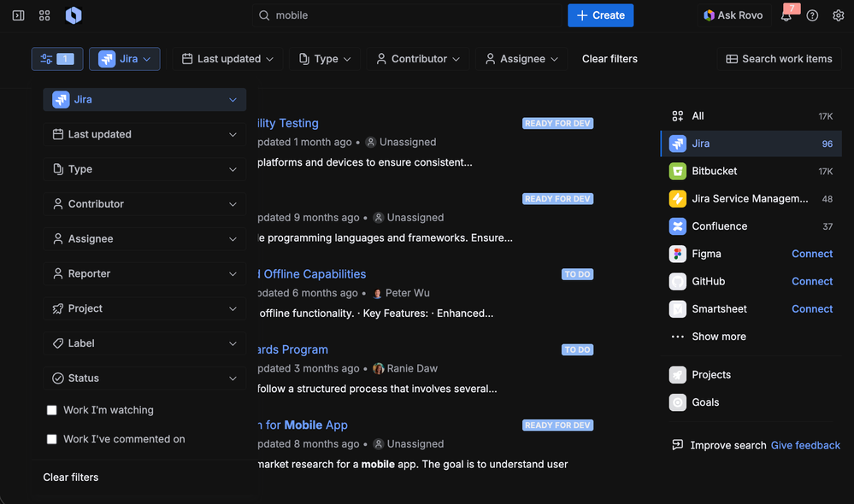Image resolution: width=854 pixels, height=504 pixels.
Task: Enable the Work I've commented on filter
Action: coord(51,438)
